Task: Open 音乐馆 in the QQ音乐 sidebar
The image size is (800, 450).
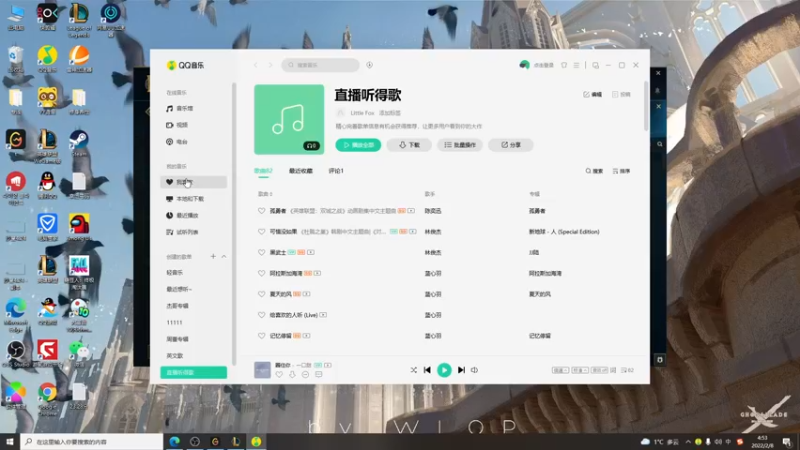Action: (x=180, y=109)
